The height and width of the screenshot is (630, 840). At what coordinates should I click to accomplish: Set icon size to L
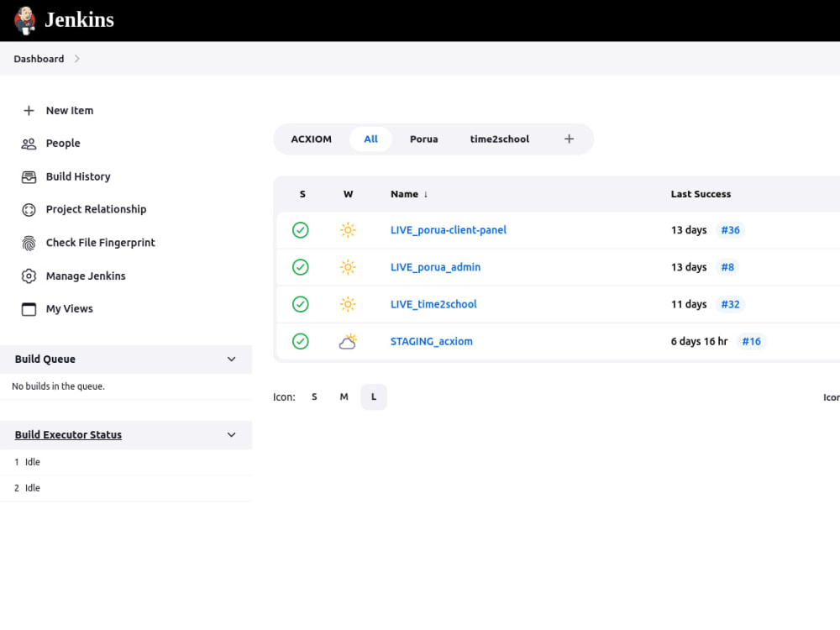(374, 397)
